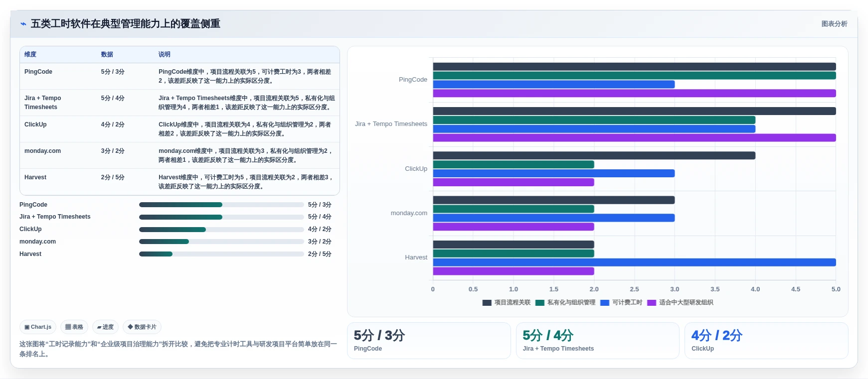Select the 数据卡片 tag
The height and width of the screenshot is (379, 868).
[x=142, y=327]
